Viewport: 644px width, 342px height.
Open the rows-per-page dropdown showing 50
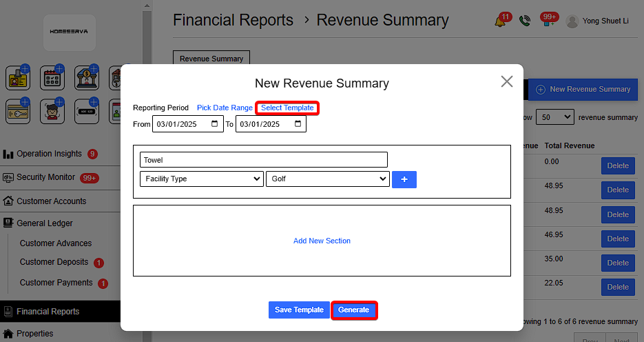point(555,117)
